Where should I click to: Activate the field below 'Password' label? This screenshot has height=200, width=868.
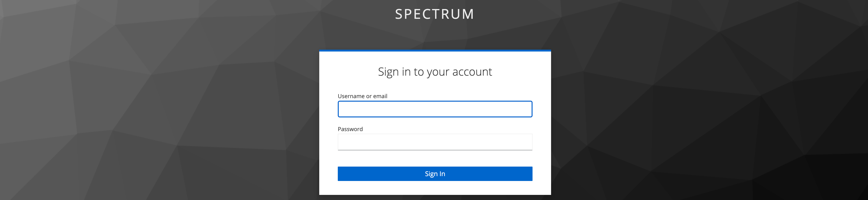435,142
